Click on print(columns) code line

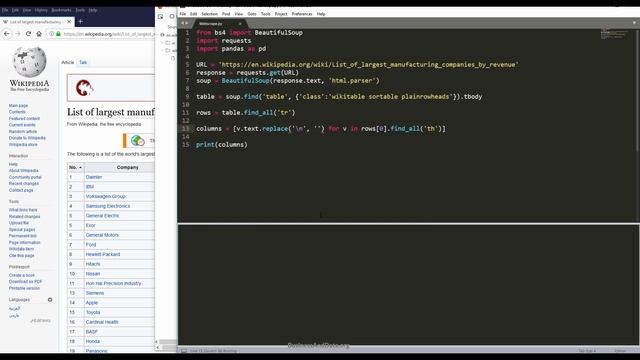(x=222, y=144)
